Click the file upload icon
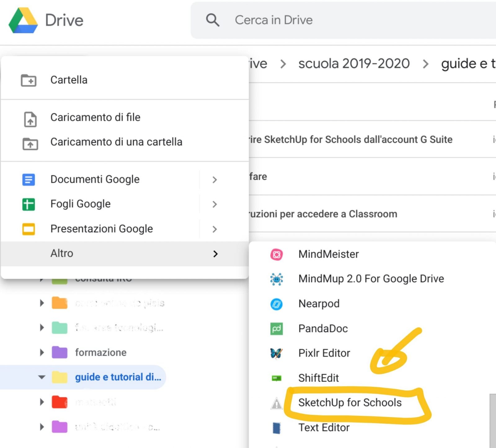This screenshot has width=496, height=448. click(x=30, y=119)
